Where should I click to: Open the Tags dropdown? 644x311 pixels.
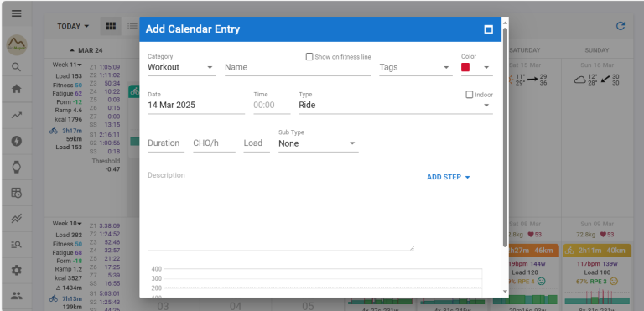[416, 67]
